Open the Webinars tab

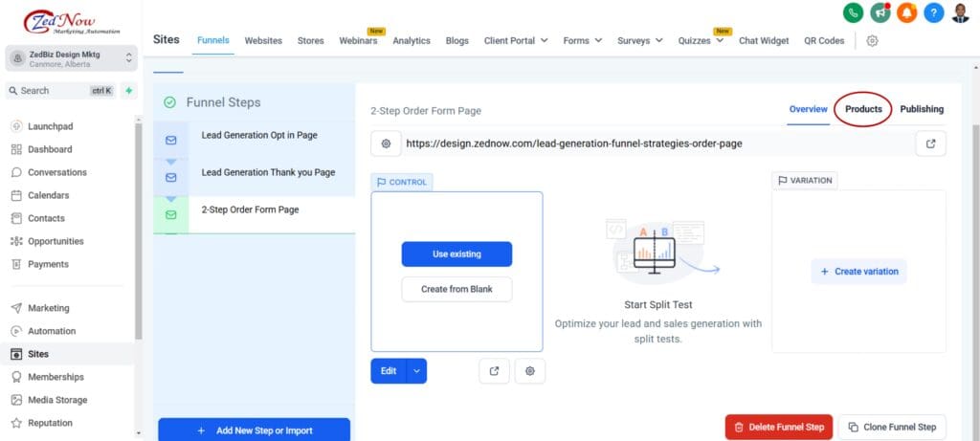pos(358,40)
